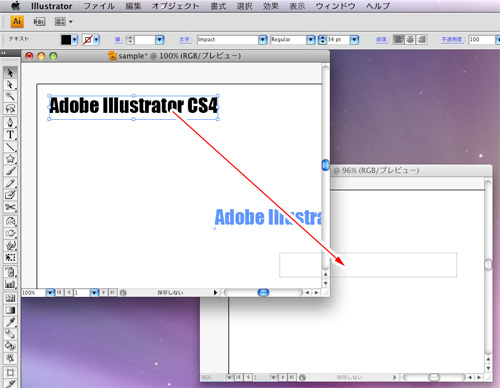
Task: Select the Star shape tool
Action: click(10, 159)
